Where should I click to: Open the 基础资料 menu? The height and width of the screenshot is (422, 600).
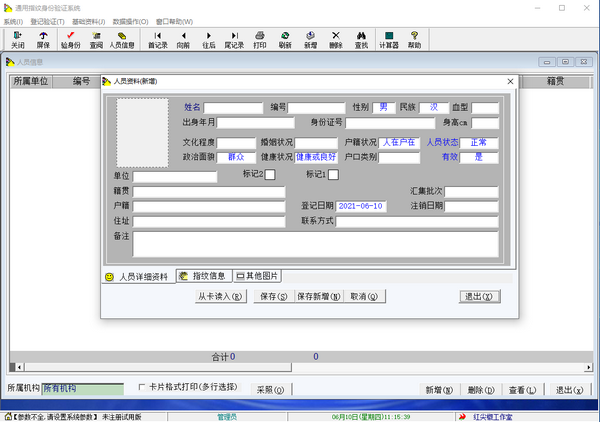87,21
